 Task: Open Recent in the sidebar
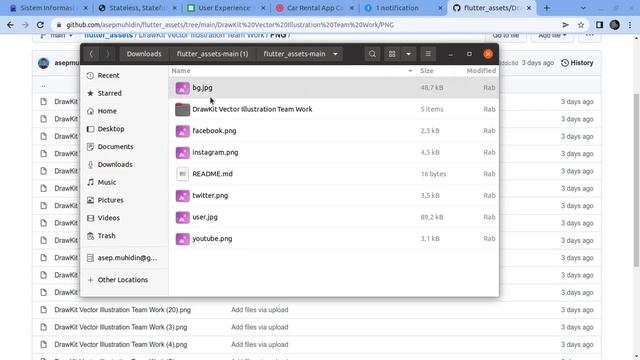pyautogui.click(x=124, y=76)
